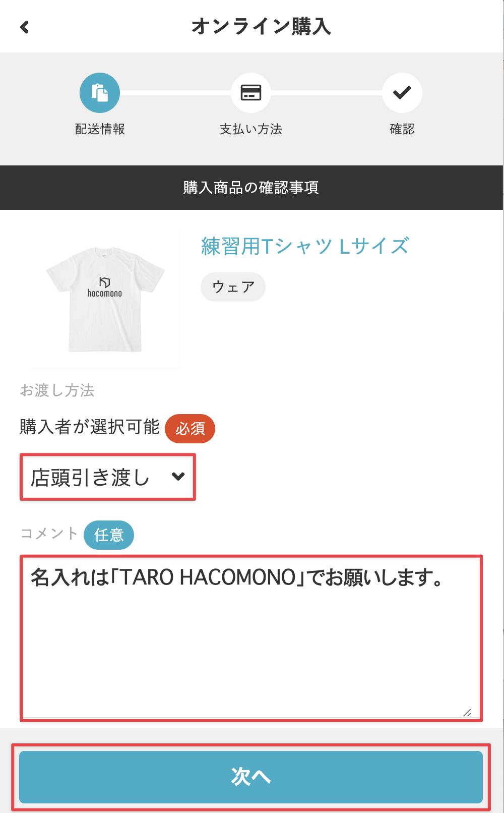
Task: Click the 支払い方法 step label
Action: (251, 129)
